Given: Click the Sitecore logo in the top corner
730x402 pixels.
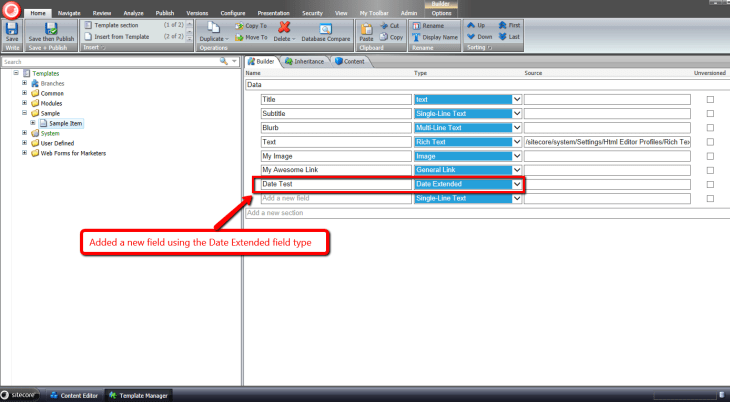Looking at the screenshot, I should (11, 10).
